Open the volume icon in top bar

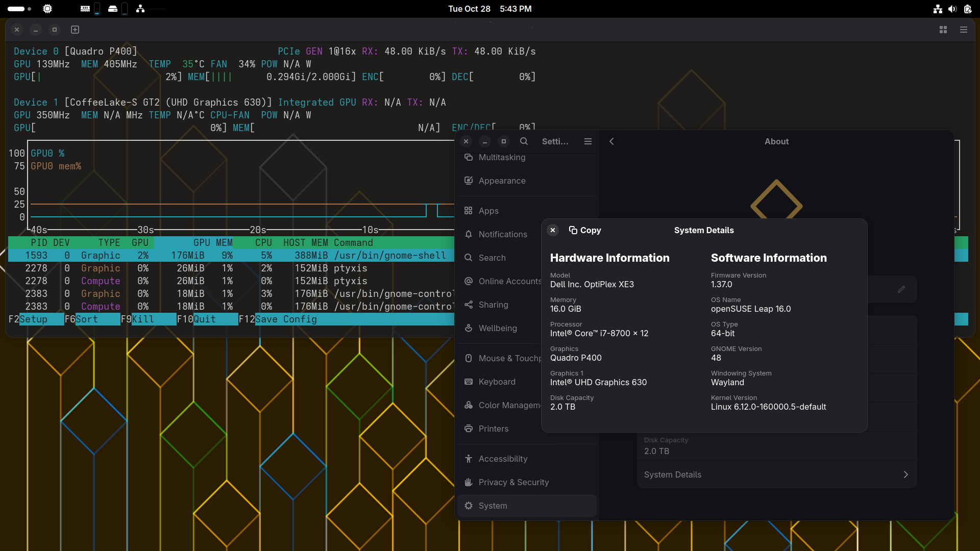(952, 9)
